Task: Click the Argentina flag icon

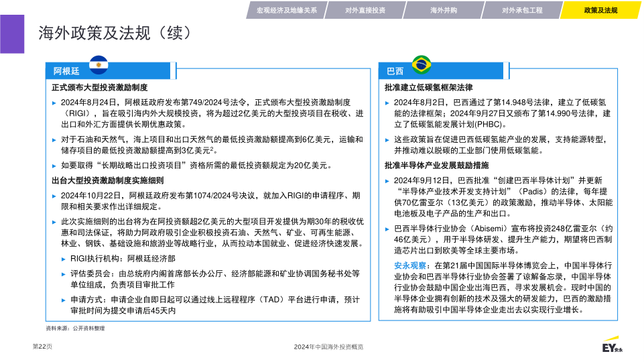Action: [99, 65]
